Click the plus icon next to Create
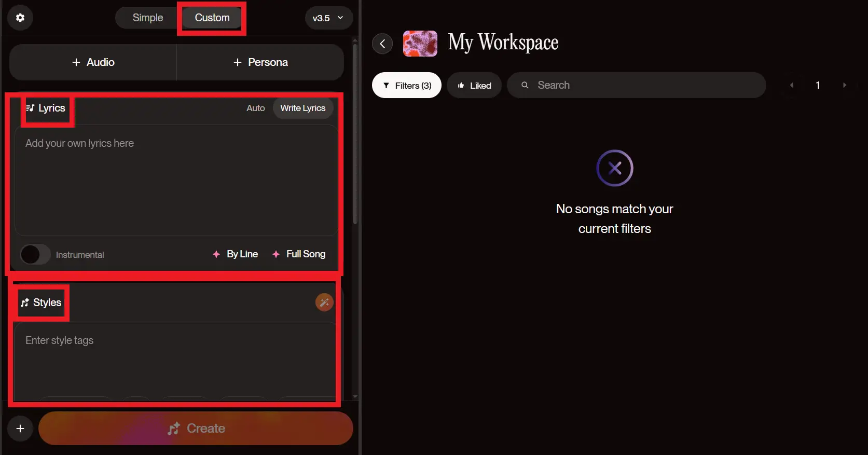This screenshot has width=868, height=455. (20, 429)
